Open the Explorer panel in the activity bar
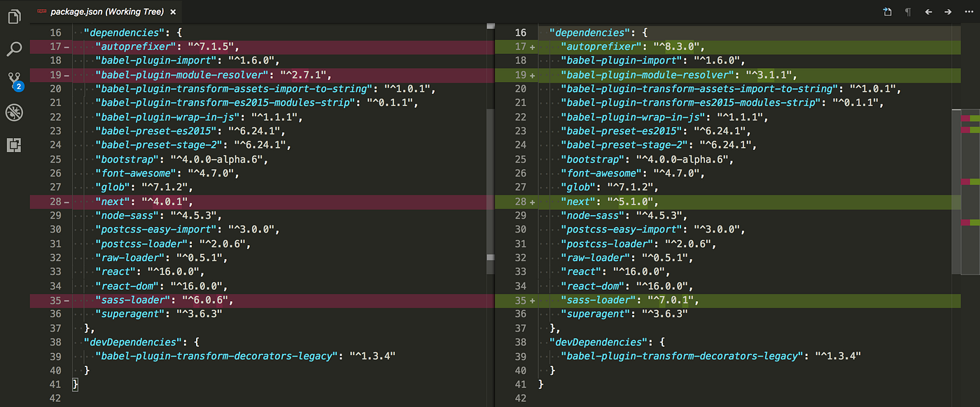This screenshot has height=407, width=980. tap(14, 15)
